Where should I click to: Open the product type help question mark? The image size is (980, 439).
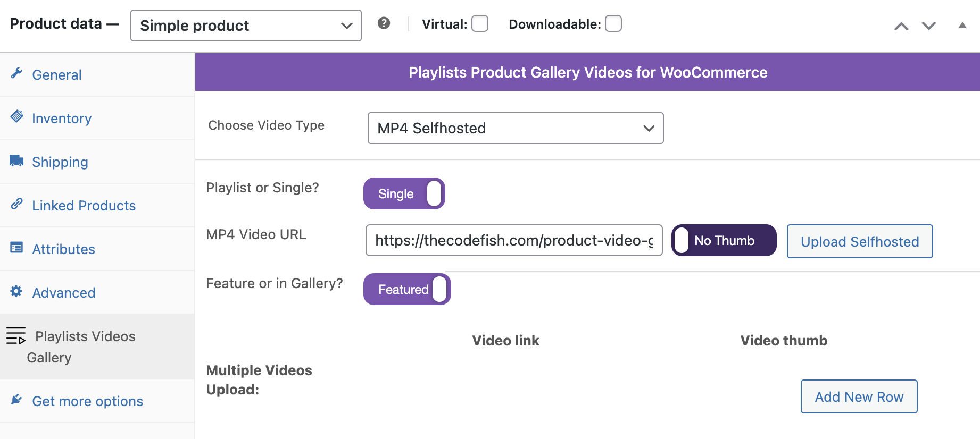[x=384, y=23]
